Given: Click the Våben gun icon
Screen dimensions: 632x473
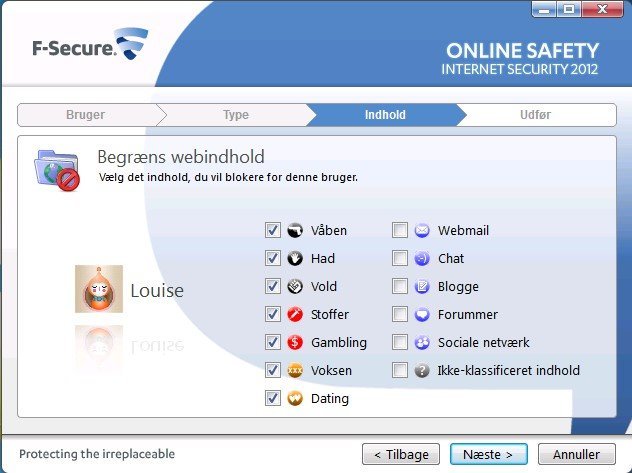Looking at the screenshot, I should pyautogui.click(x=295, y=230).
